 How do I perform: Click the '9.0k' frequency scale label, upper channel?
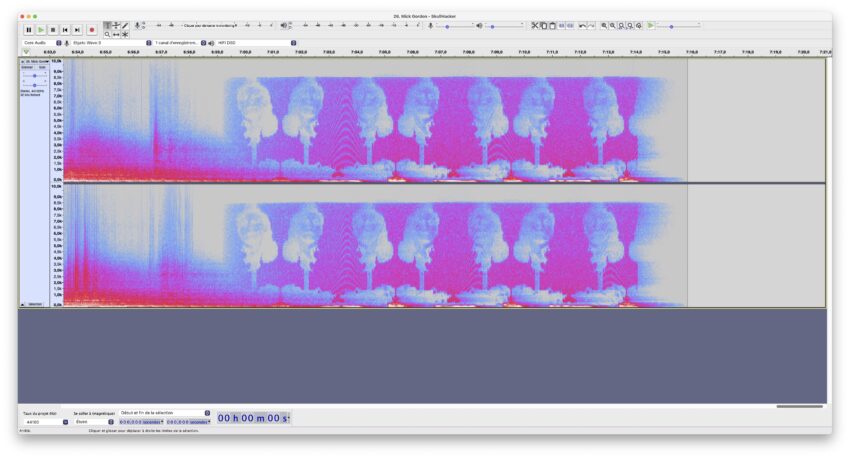(x=57, y=71)
